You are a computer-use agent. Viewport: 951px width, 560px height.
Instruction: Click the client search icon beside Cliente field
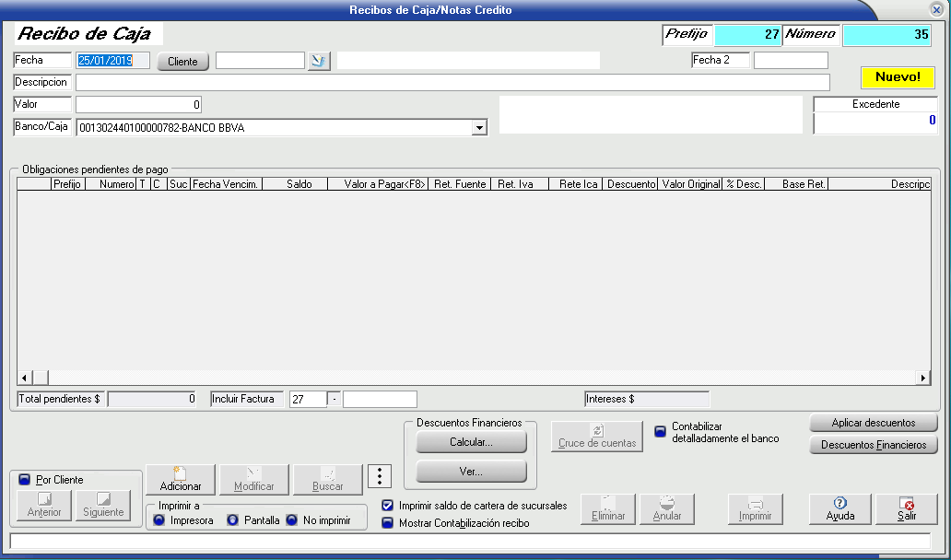319,62
